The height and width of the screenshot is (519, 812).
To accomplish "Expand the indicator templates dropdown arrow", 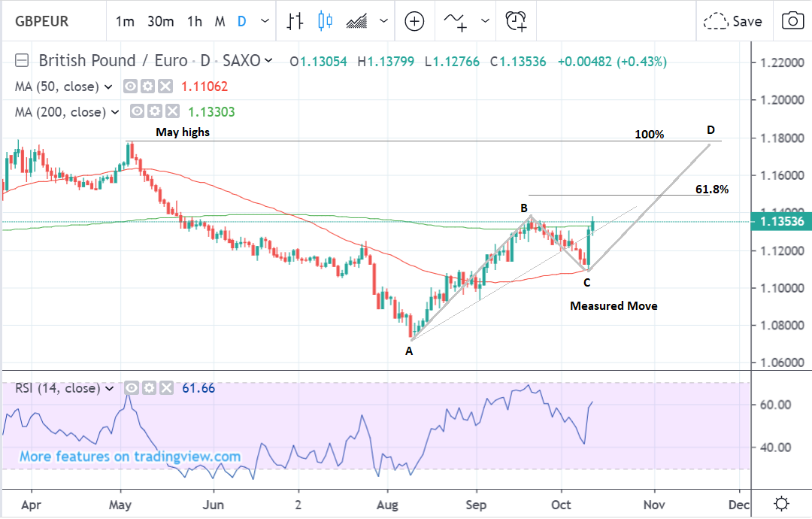I will coord(484,21).
